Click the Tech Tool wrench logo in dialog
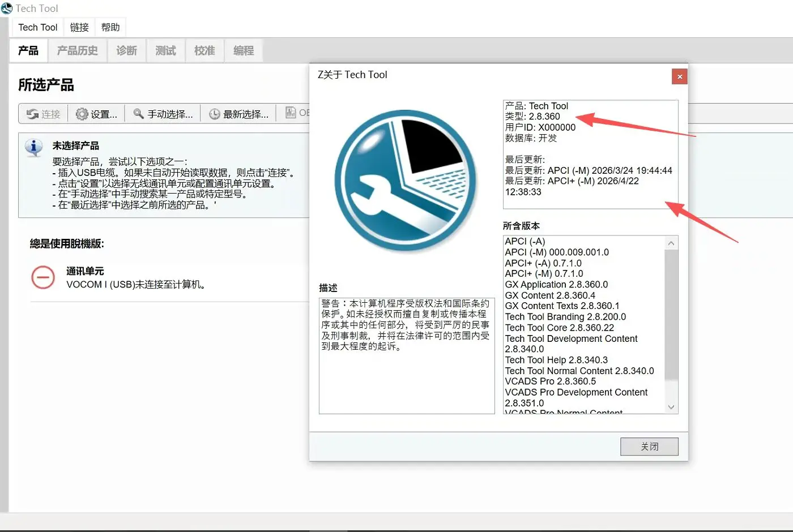Image resolution: width=793 pixels, height=532 pixels. 405,181
